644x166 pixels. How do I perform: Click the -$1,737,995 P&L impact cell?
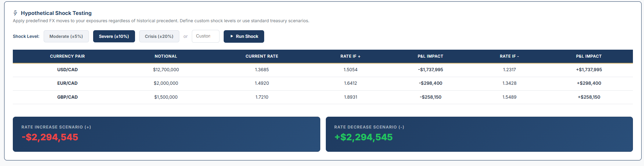pyautogui.click(x=430, y=70)
